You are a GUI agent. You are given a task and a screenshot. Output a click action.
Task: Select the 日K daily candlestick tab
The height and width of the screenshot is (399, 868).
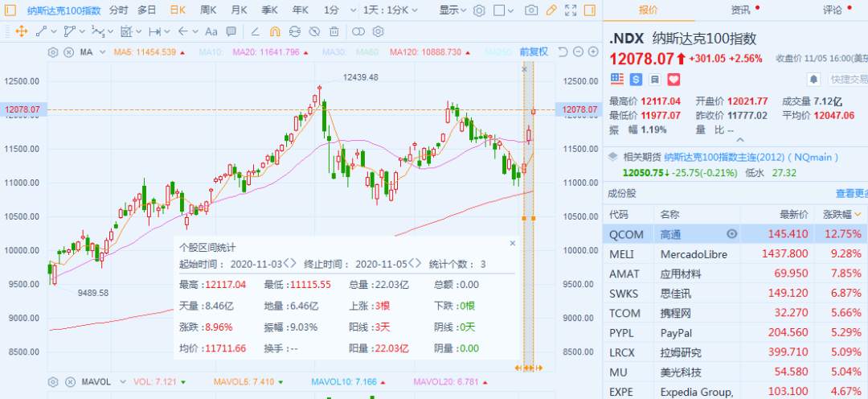[178, 10]
